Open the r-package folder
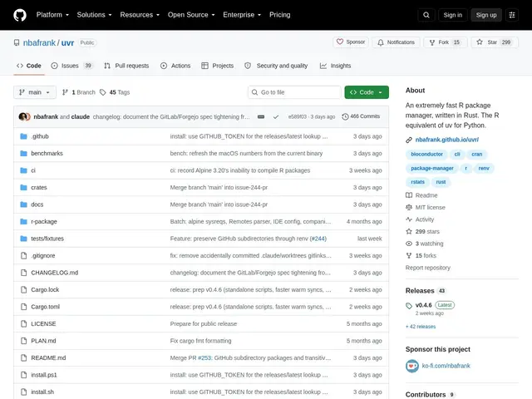The image size is (532, 399). (44, 222)
